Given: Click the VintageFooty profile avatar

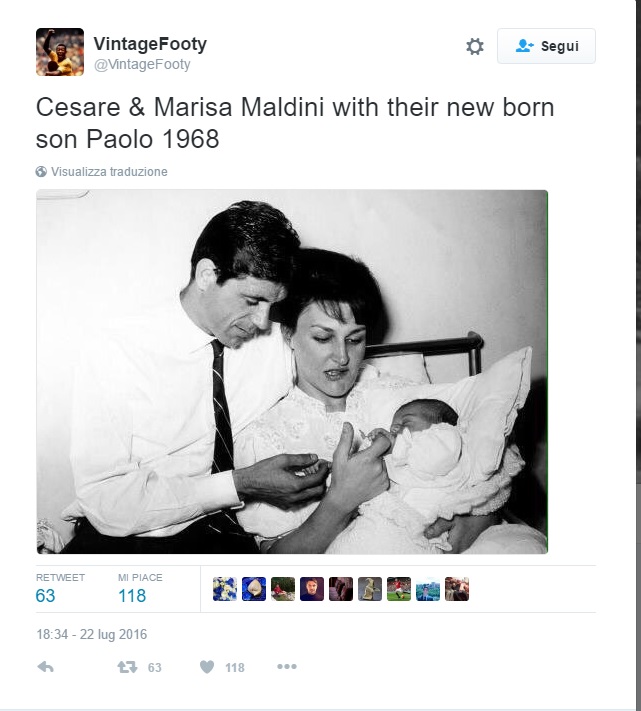Looking at the screenshot, I should [x=60, y=52].
